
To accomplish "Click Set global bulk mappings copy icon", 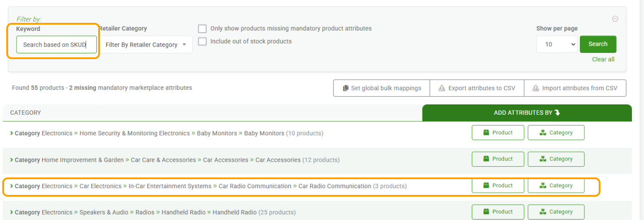I will click(346, 88).
